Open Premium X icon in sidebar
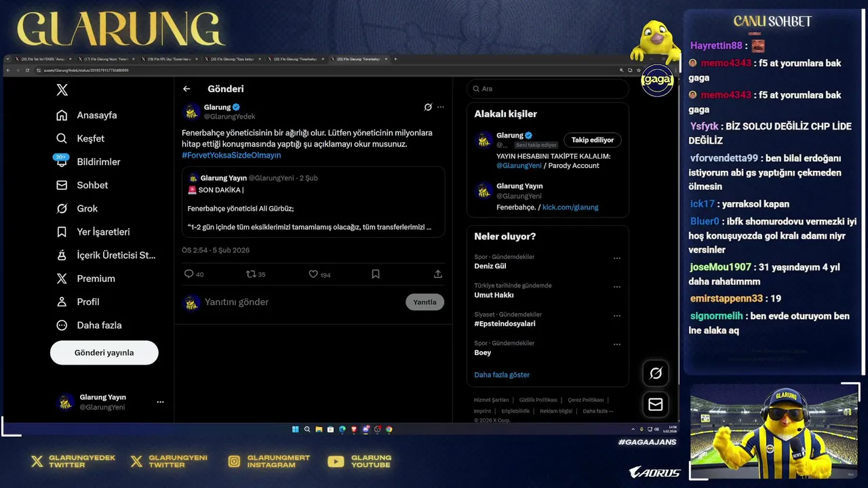The height and width of the screenshot is (488, 868). click(x=62, y=279)
